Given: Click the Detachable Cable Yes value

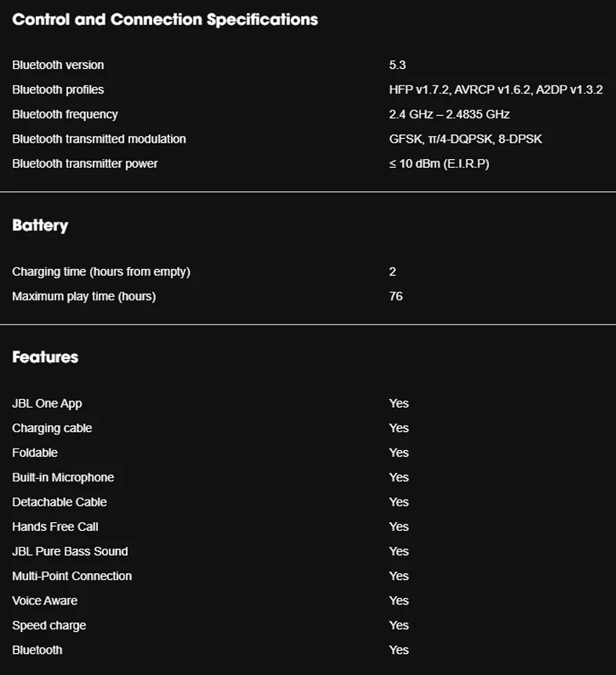Looking at the screenshot, I should point(399,502).
